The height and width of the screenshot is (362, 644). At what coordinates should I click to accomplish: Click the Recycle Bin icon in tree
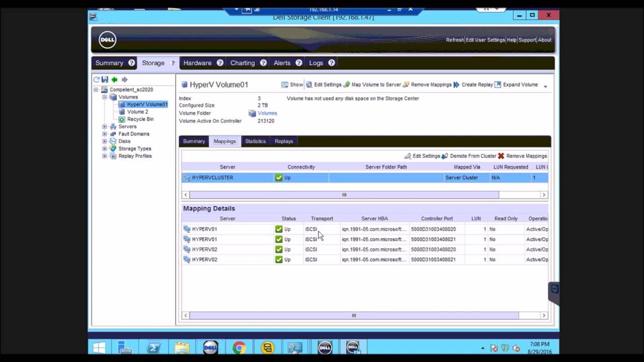coord(122,119)
